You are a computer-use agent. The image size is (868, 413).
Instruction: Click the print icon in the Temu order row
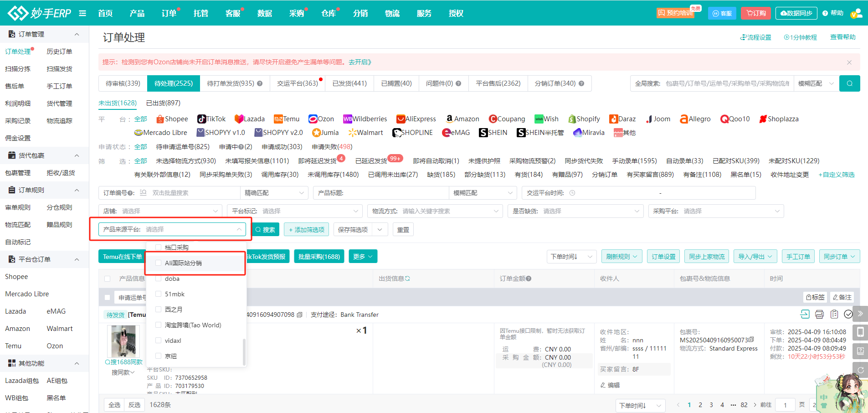(x=819, y=314)
